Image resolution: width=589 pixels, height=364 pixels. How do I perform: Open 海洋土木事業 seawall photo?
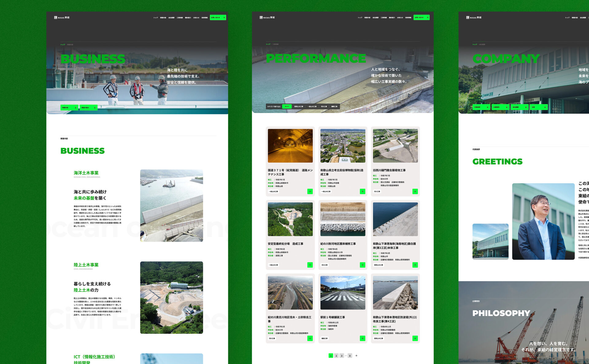click(171, 206)
